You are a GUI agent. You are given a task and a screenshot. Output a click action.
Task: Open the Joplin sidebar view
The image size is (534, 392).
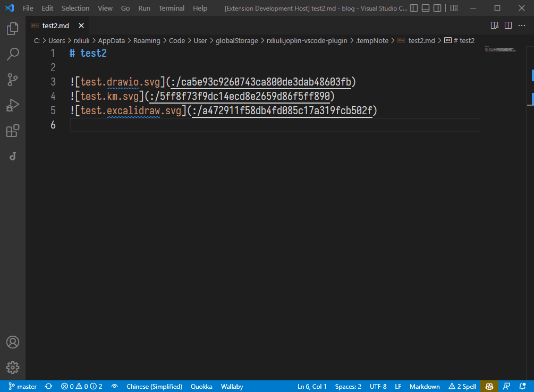(13, 156)
